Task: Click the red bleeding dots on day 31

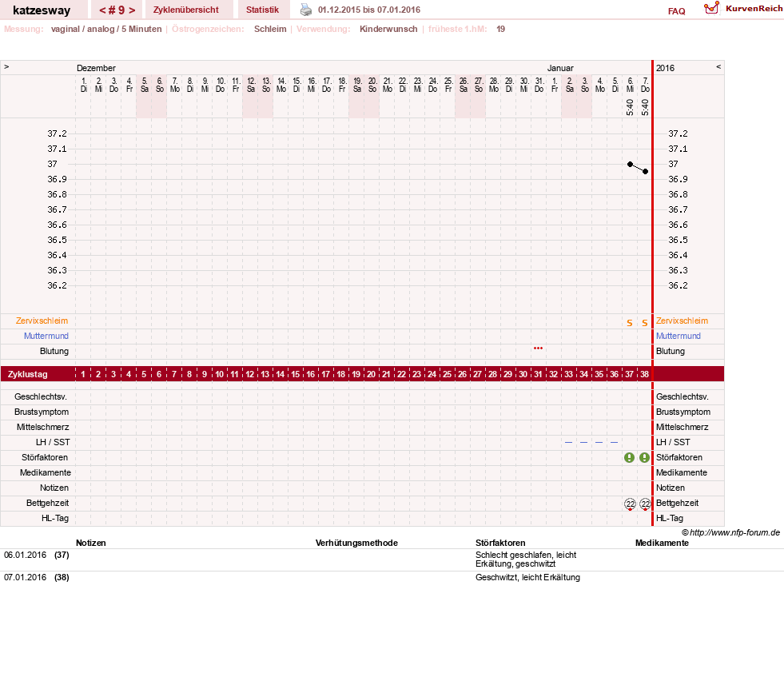Action: pos(538,348)
